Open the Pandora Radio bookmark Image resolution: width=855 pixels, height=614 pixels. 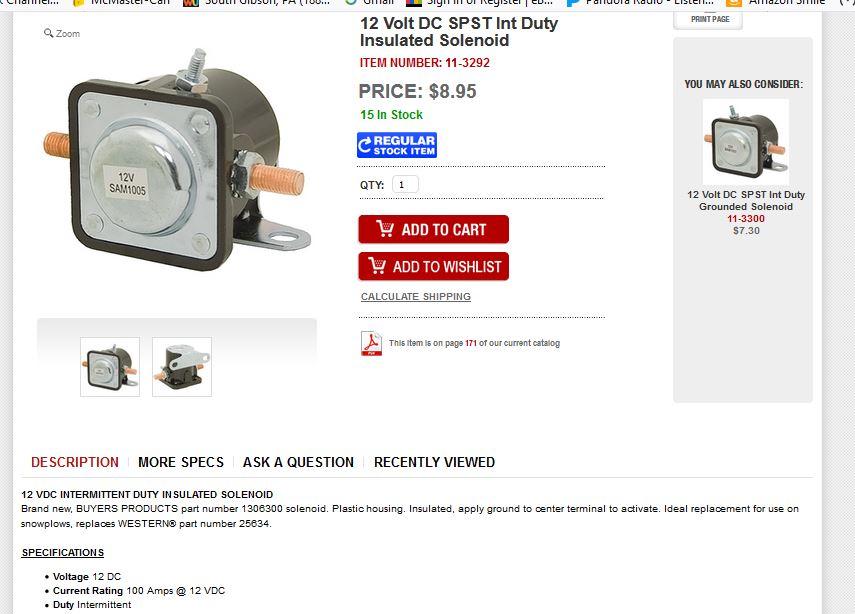(640, 3)
